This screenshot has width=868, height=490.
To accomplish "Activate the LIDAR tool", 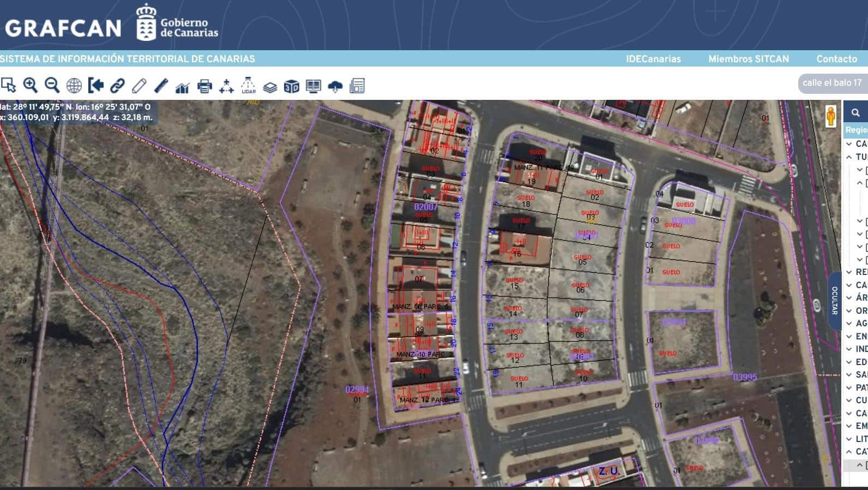I will coord(248,86).
